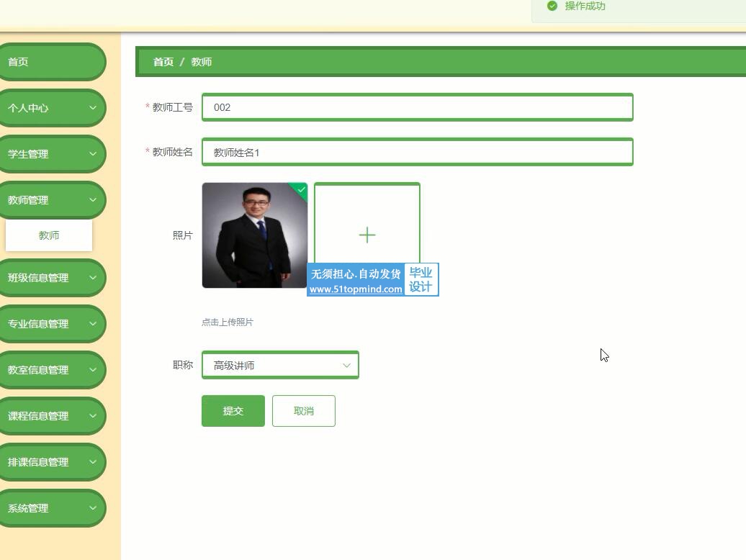746x560 pixels.
Task: Expand 排课信息管理 chevron arrow
Action: 93,462
